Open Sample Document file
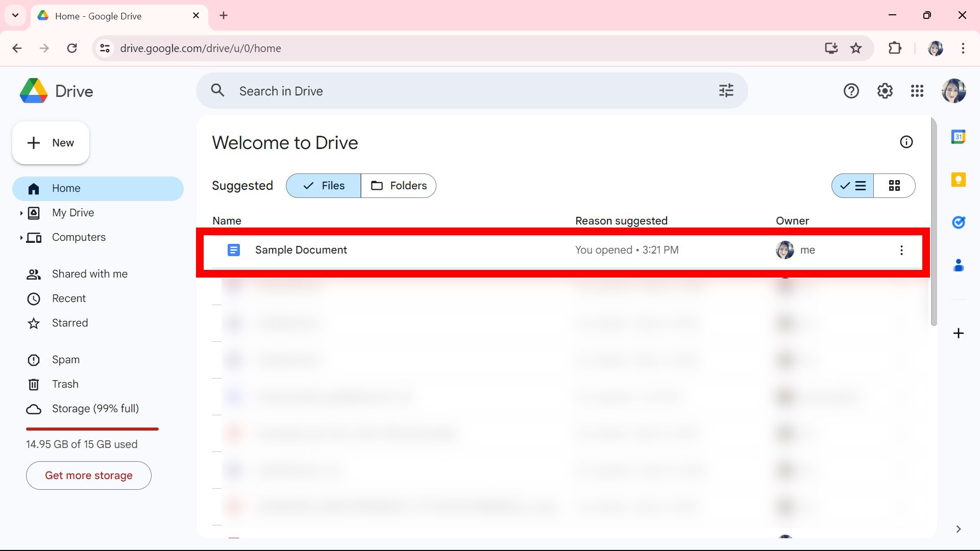The height and width of the screenshot is (551, 980). click(x=301, y=249)
